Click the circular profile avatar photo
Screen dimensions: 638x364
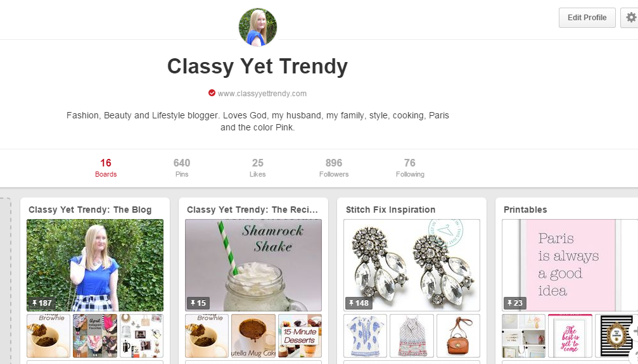258,27
